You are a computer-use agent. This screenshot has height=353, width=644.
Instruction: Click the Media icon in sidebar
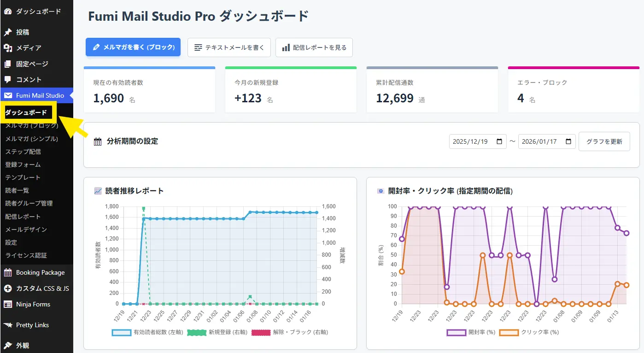8,48
